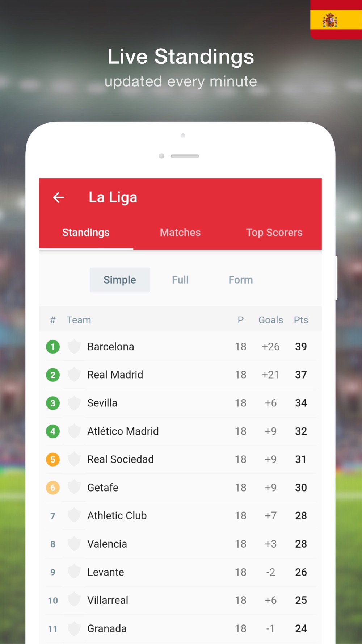Tap the light orange position 6 badge
Image resolution: width=362 pixels, height=644 pixels.
[53, 488]
